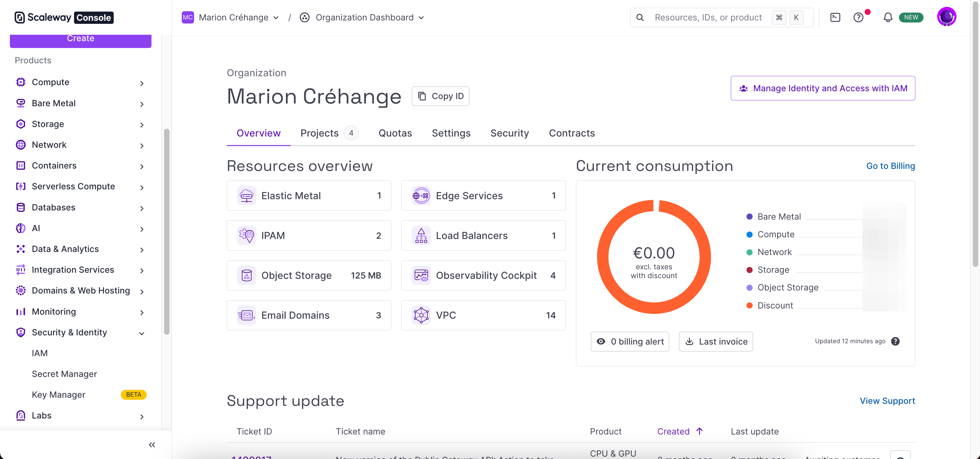Switch to the Projects tab

[x=329, y=133]
